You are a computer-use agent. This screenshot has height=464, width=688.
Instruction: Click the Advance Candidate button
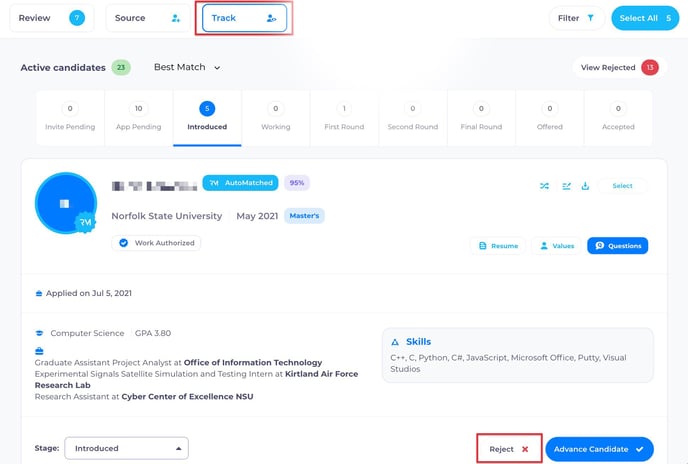coord(599,449)
